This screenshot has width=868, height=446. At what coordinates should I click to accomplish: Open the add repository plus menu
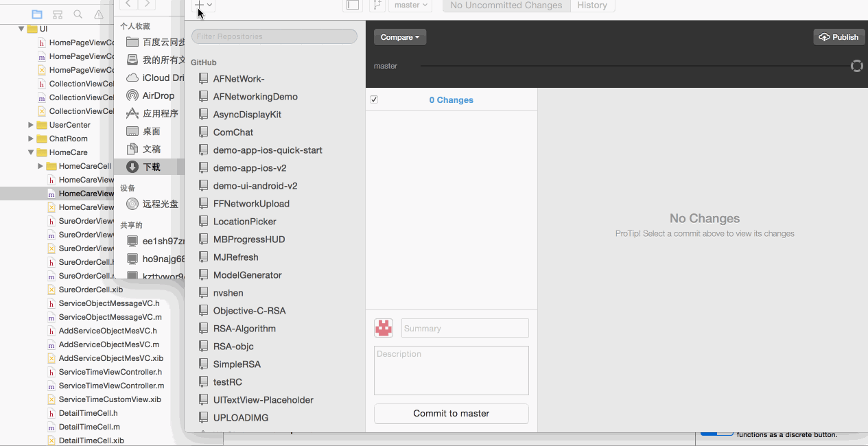point(204,5)
